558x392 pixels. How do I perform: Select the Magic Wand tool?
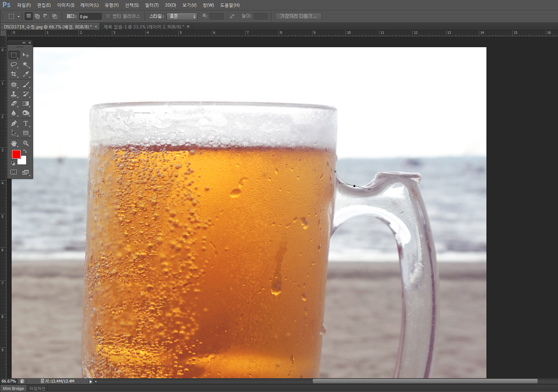[26, 65]
